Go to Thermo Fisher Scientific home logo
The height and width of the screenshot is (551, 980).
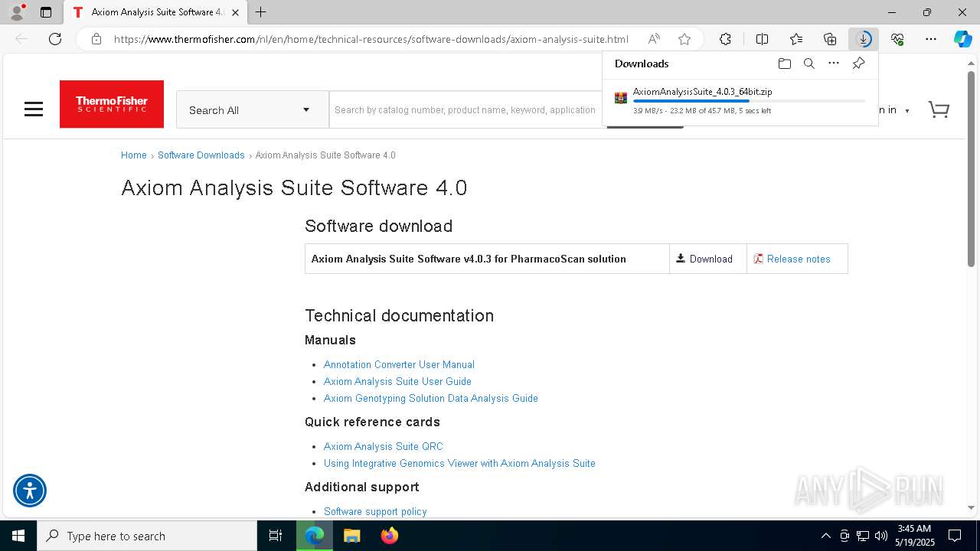click(112, 104)
